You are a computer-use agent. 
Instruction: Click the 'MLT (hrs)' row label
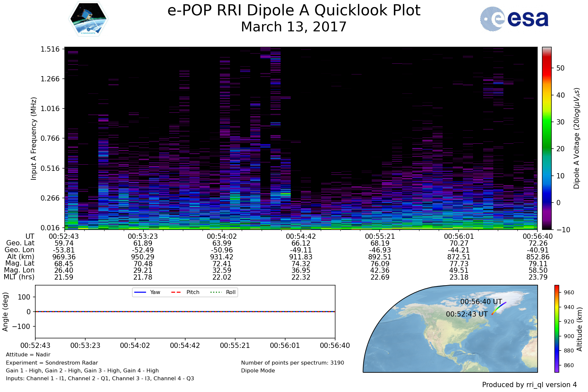[19, 277]
